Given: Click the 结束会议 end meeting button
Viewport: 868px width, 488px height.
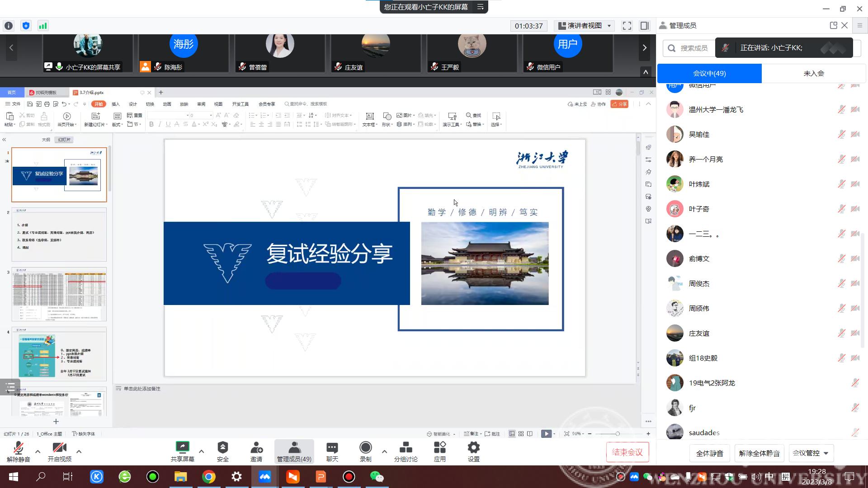Looking at the screenshot, I should coord(627,452).
